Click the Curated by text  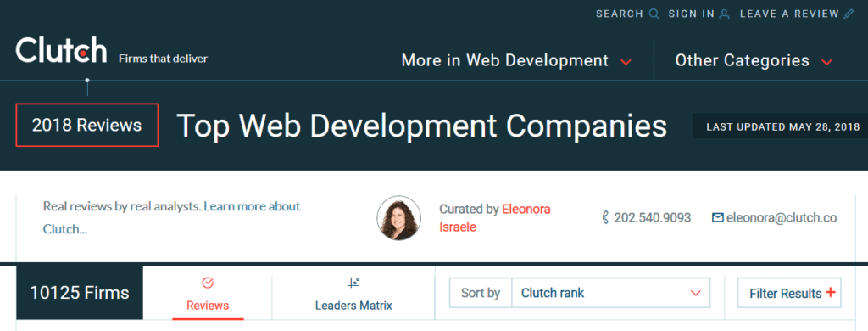469,210
